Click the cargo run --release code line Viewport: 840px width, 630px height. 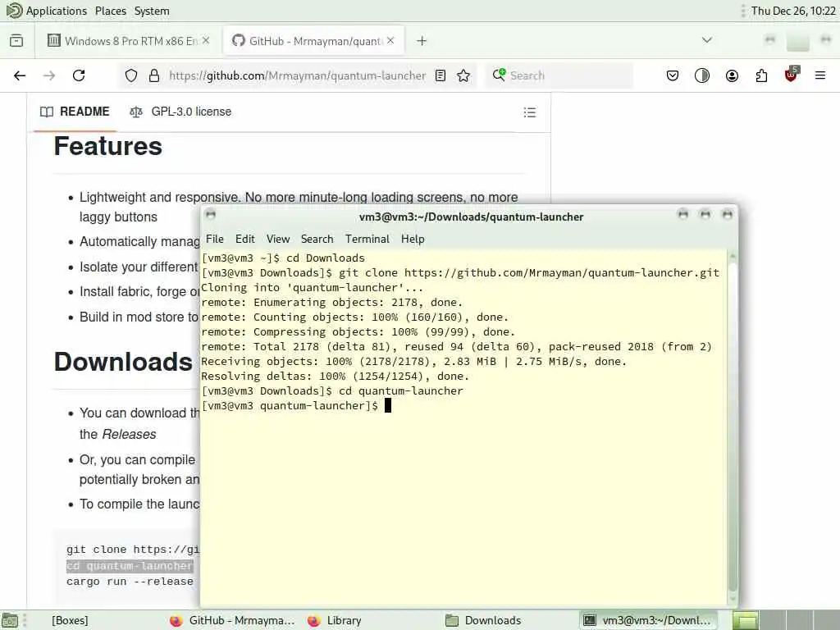click(130, 582)
